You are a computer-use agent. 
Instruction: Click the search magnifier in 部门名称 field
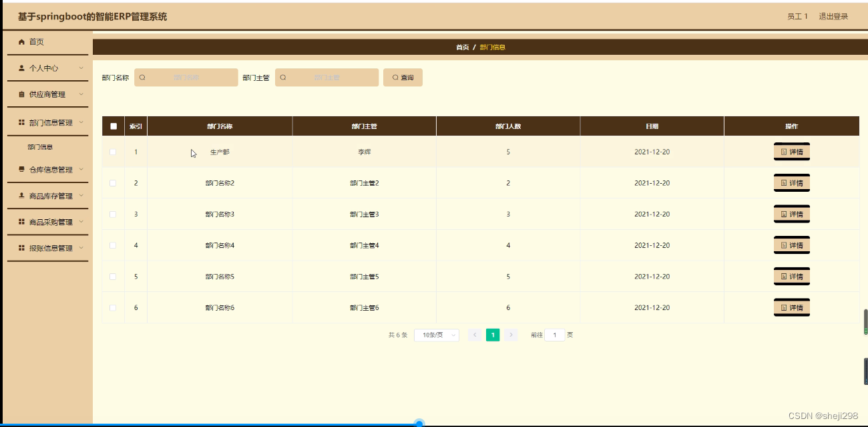(x=143, y=77)
